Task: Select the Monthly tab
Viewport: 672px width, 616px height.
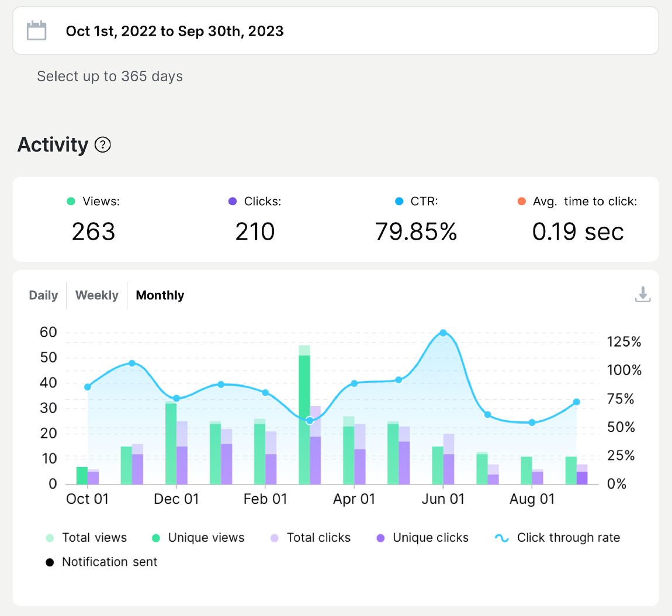Action: [x=160, y=295]
